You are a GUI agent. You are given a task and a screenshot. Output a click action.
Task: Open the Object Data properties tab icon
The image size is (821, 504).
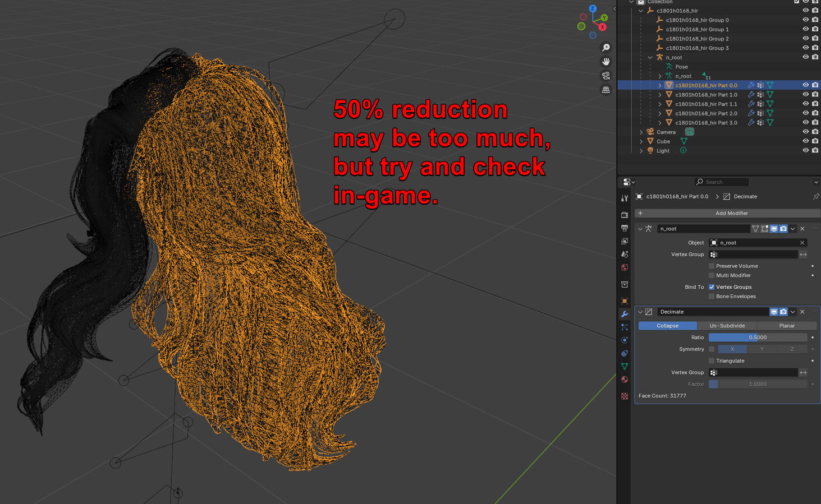(x=625, y=366)
